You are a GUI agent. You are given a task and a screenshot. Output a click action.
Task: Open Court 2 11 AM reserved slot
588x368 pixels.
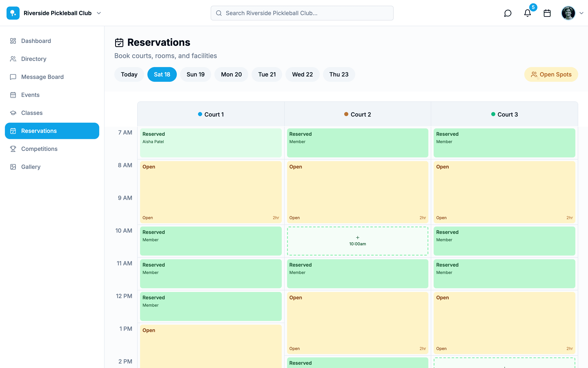pos(358,274)
